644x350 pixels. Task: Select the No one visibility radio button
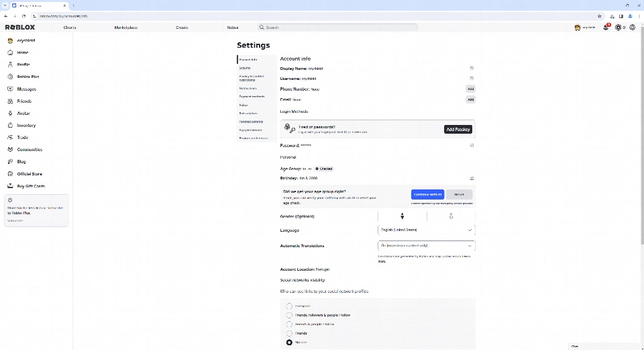(289, 342)
